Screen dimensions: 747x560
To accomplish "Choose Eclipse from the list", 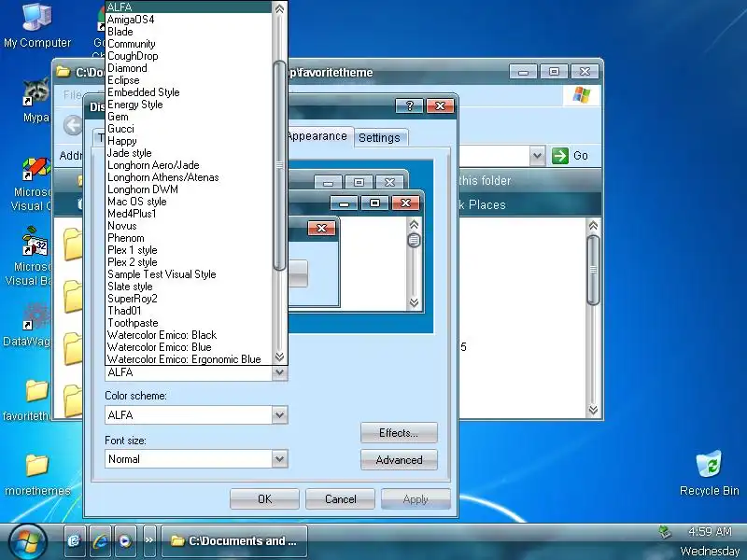I will click(189, 80).
